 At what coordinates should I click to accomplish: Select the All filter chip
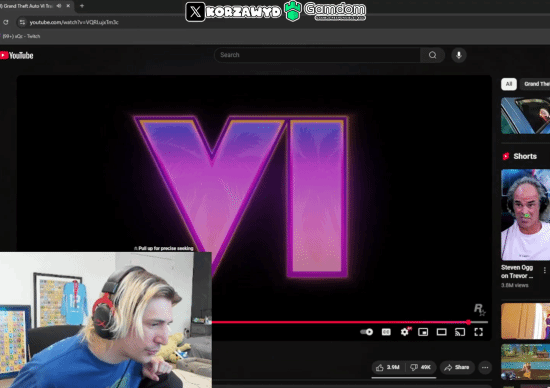click(x=509, y=84)
